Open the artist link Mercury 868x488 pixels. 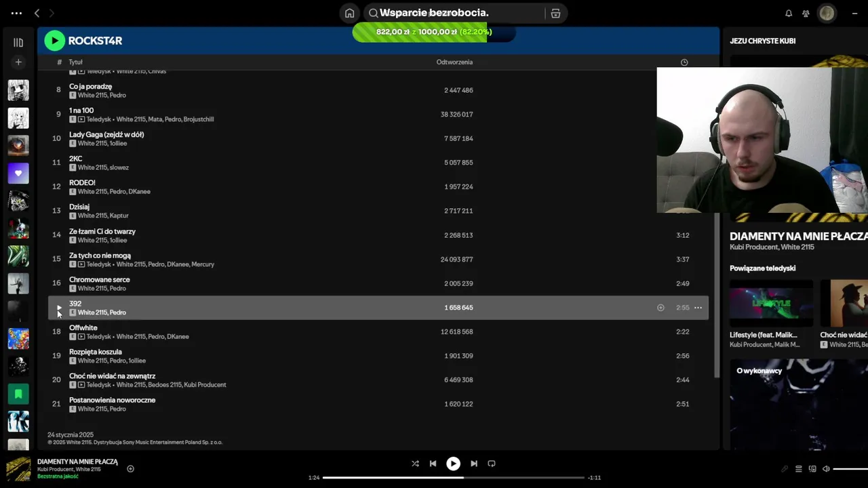[203, 264]
